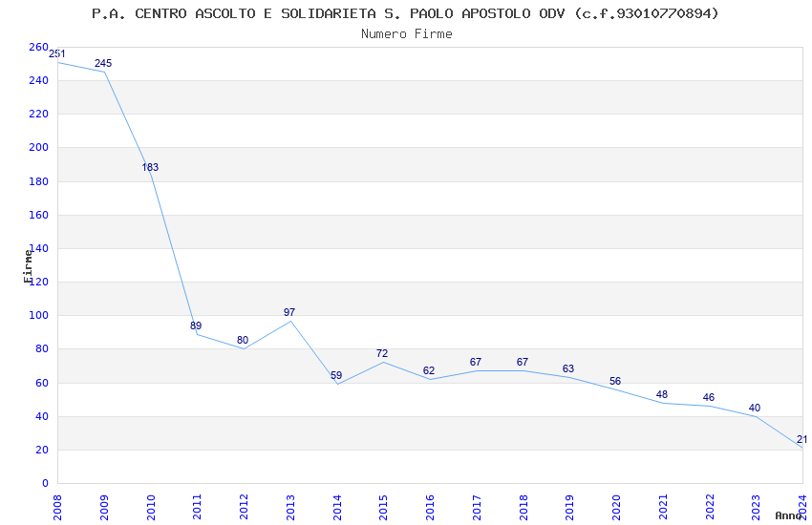Click the 251 data point label for 2008
The image size is (812, 525).
(57, 53)
